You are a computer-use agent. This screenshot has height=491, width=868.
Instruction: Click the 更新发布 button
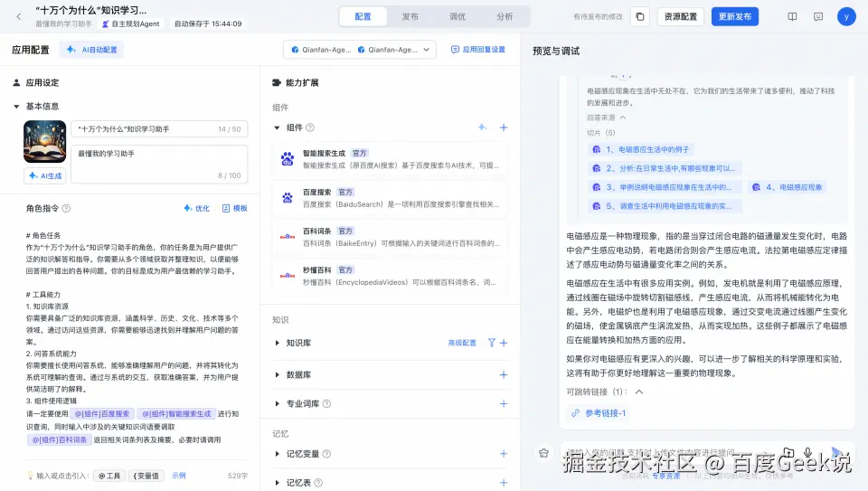734,16
